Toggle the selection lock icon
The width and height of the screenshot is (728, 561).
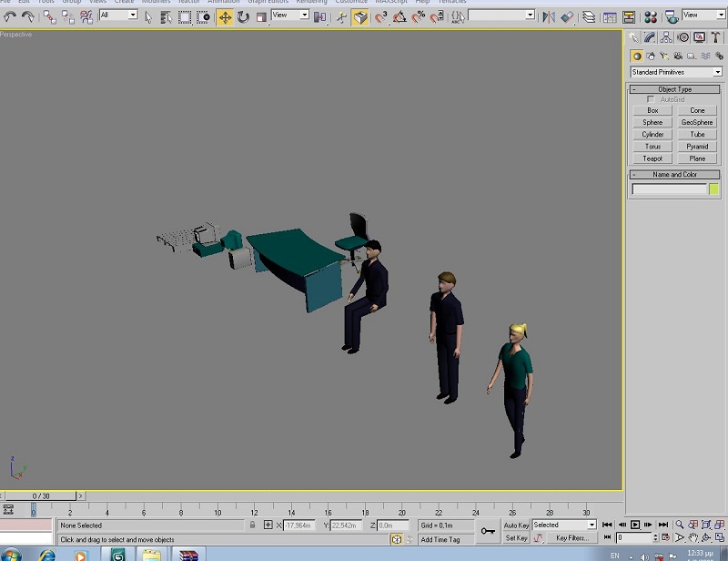point(252,525)
